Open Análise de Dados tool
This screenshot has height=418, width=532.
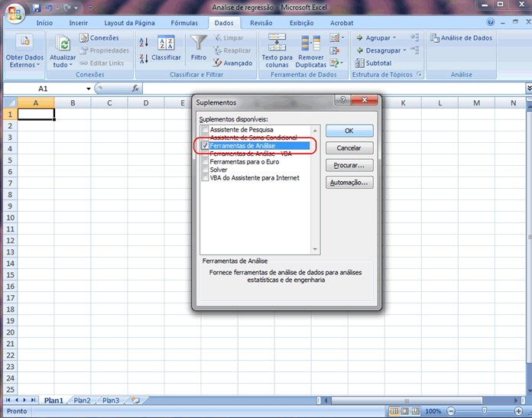[461, 37]
